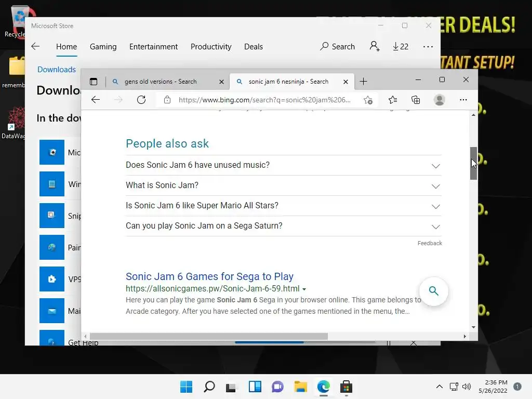Open Windows Start menu
The width and height of the screenshot is (532, 399).
coord(186,387)
